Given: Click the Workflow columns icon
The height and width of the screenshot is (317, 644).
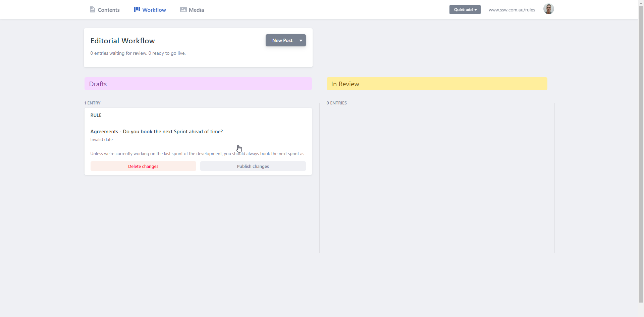Looking at the screenshot, I should point(137,9).
